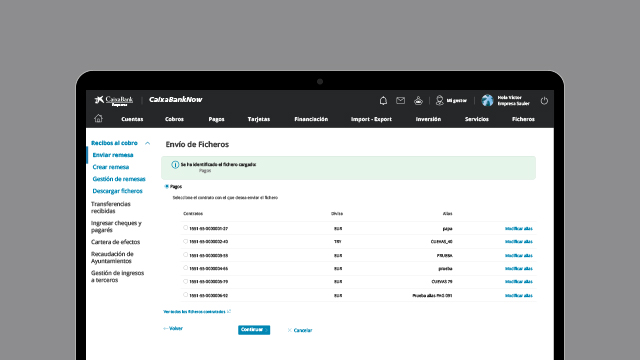This screenshot has width=640, height=360.
Task: Open the stamp icon beside the envelope
Action: [418, 100]
